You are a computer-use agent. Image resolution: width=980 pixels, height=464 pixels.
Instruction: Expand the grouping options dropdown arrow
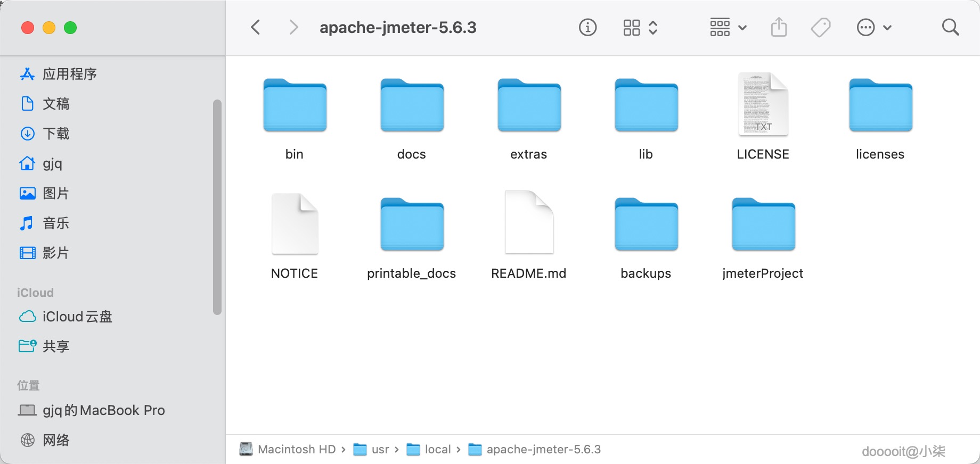tap(742, 28)
